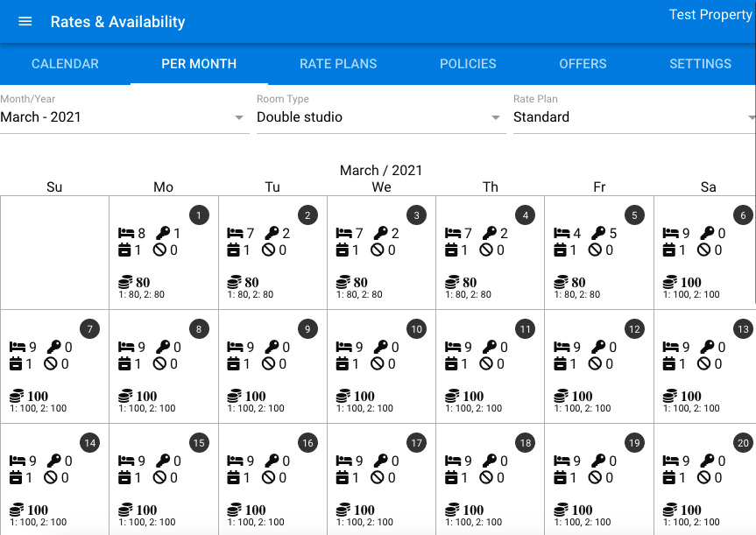The width and height of the screenshot is (756, 535).
Task: Expand the Month/Year dropdown
Action: click(x=124, y=117)
